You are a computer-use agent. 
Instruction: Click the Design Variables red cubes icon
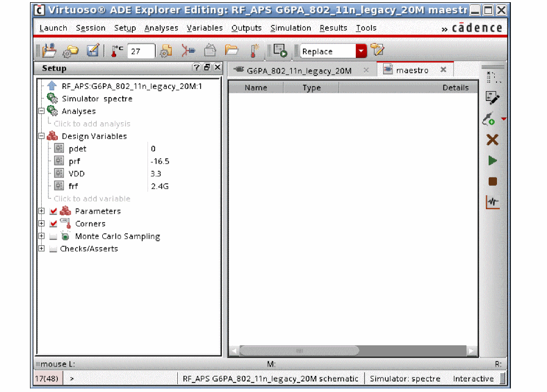(52, 136)
